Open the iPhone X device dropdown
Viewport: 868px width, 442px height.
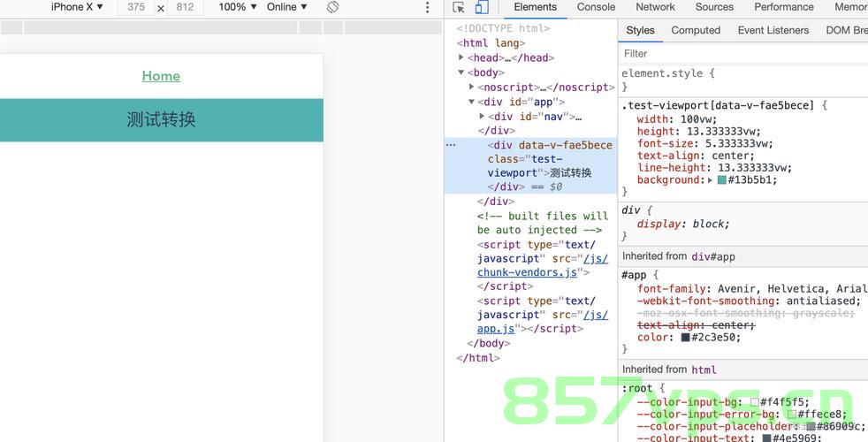(77, 7)
